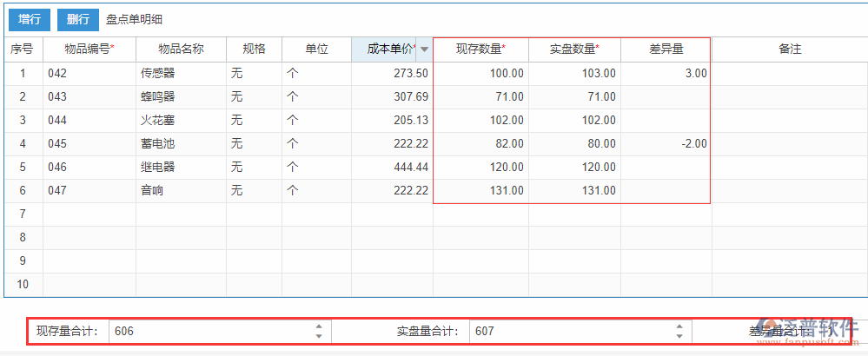Decrease 实盘量合计 value with down arrow
This screenshot has width=868, height=356.
tap(679, 336)
